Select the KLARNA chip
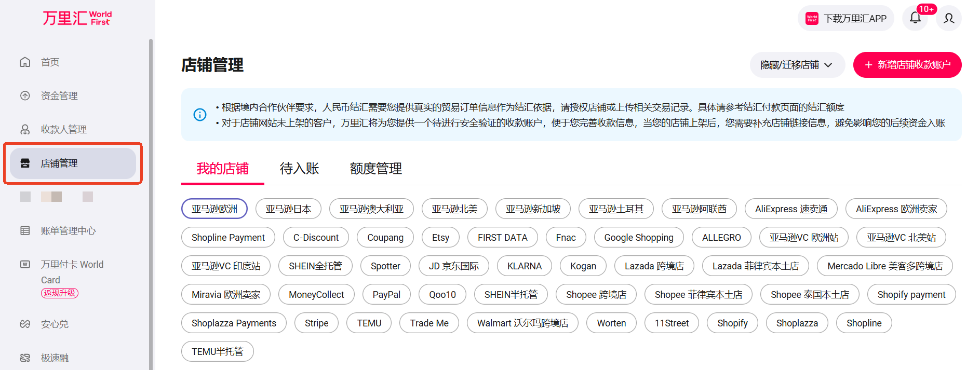This screenshot has width=980, height=370. coord(525,266)
